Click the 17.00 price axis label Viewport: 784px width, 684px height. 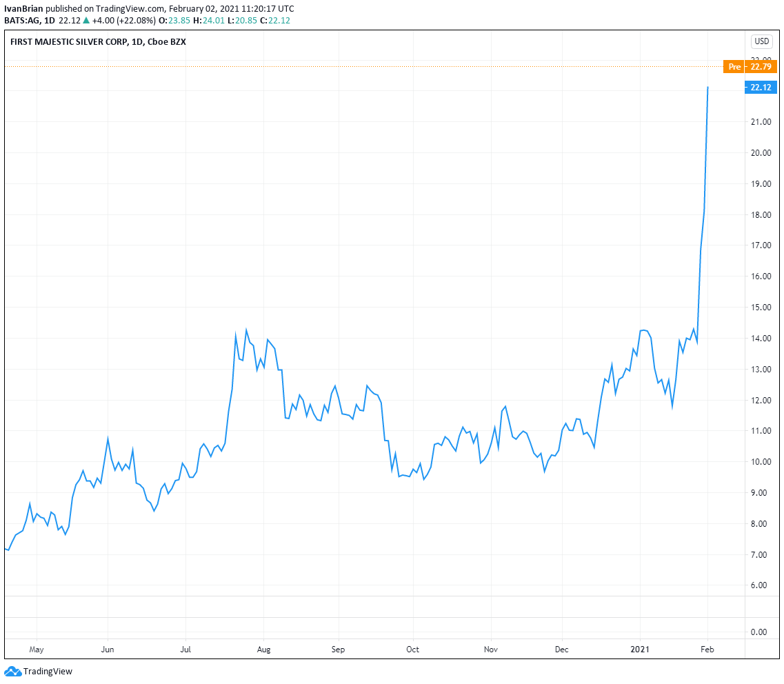coord(761,245)
